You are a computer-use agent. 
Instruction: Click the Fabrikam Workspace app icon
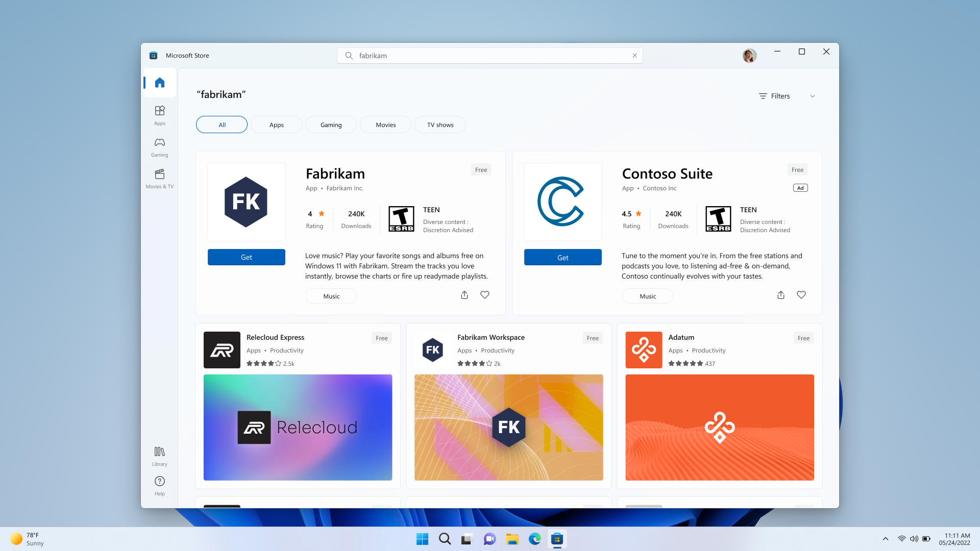tap(432, 349)
